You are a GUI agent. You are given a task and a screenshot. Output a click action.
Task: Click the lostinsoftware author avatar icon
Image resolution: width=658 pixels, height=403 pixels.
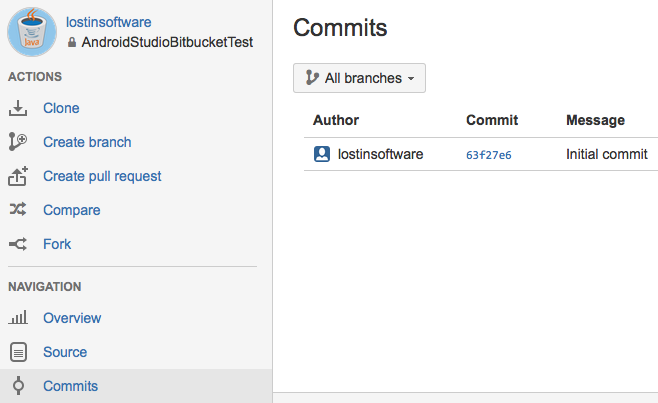pos(322,154)
